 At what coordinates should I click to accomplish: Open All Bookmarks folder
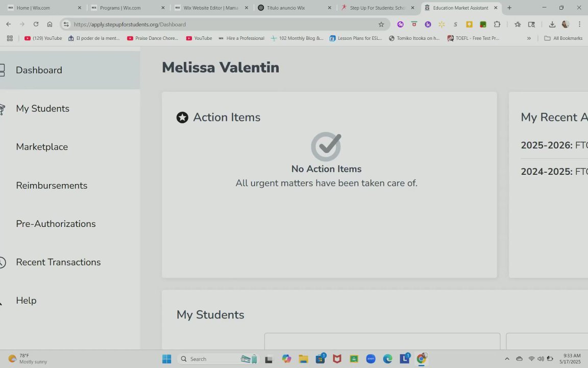[x=563, y=38]
